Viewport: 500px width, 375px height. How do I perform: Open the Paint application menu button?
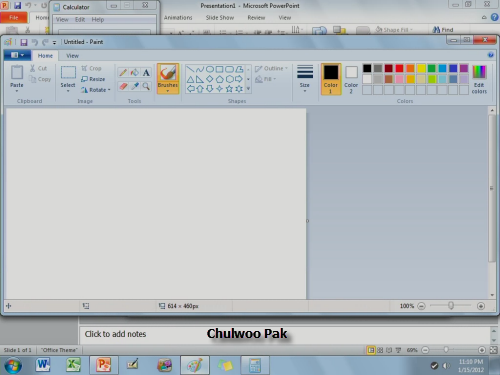(17, 55)
